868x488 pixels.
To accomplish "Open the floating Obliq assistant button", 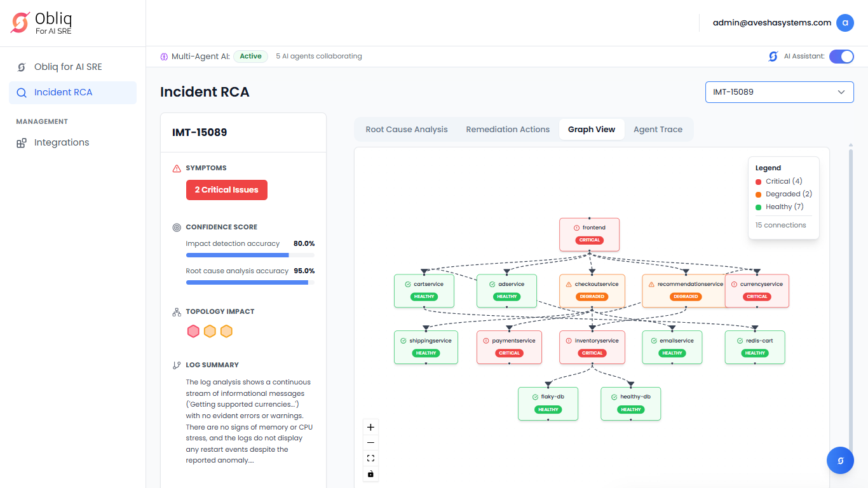I will [840, 461].
